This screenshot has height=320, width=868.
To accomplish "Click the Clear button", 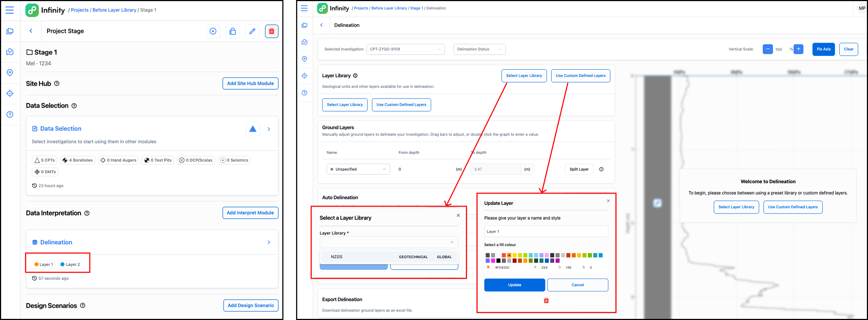I will (848, 49).
